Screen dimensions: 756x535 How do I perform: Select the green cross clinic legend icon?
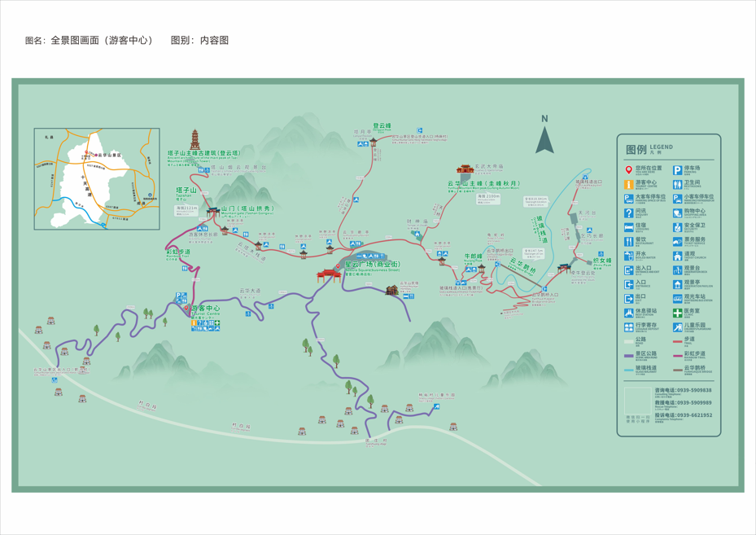pos(677,313)
